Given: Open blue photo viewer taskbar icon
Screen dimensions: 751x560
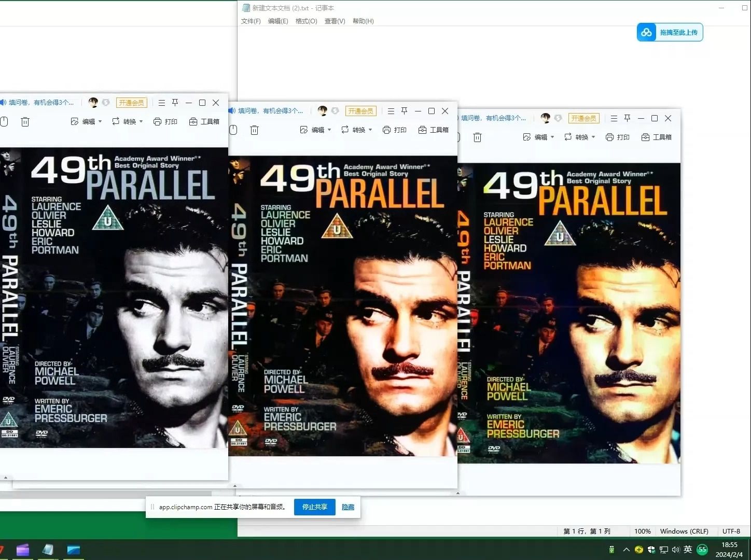Looking at the screenshot, I should point(74,550).
